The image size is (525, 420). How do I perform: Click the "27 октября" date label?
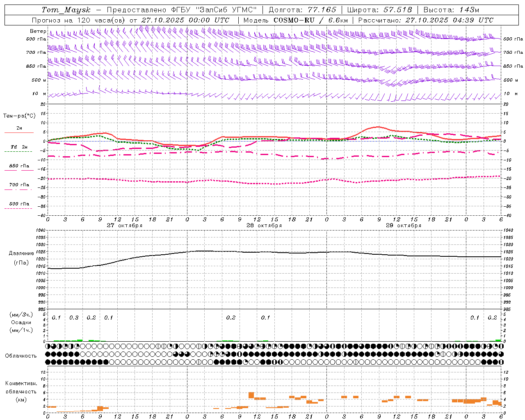(x=125, y=226)
